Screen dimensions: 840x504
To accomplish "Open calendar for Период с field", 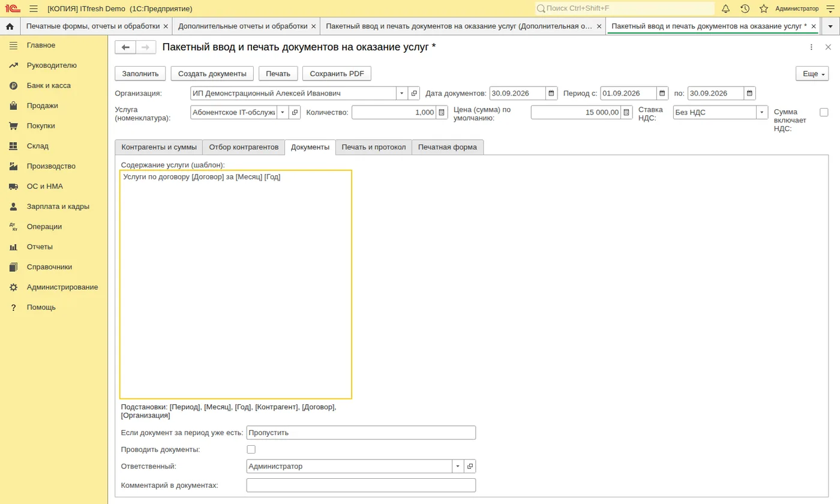I will click(662, 94).
